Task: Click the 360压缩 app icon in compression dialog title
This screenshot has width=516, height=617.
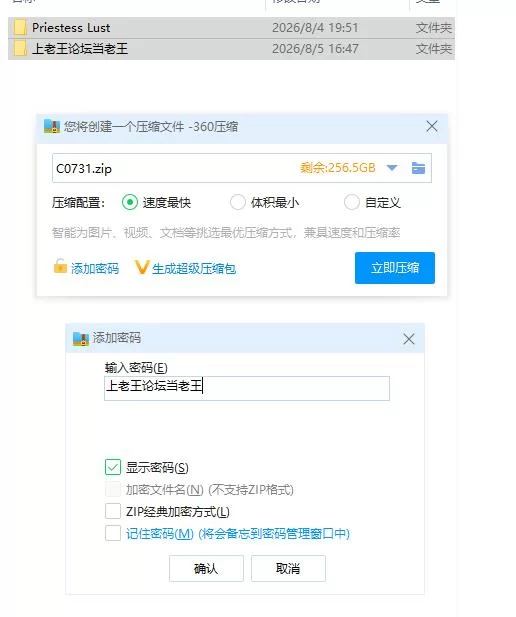Action: [x=52, y=126]
